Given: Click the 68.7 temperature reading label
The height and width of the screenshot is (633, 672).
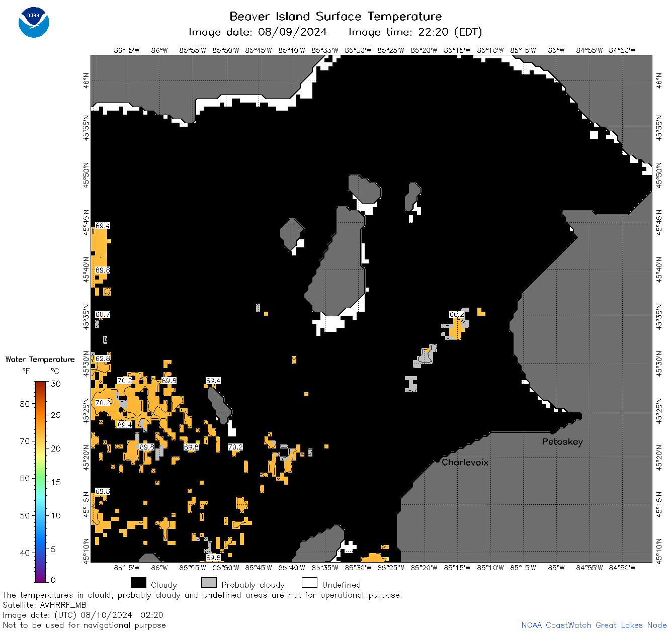Looking at the screenshot, I should pyautogui.click(x=103, y=314).
